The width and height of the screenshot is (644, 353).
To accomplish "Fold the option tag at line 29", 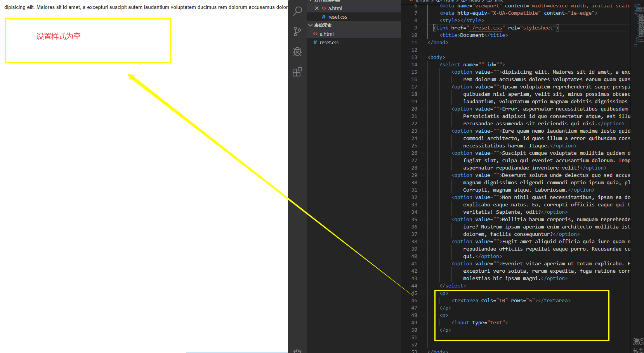I will coord(424,175).
